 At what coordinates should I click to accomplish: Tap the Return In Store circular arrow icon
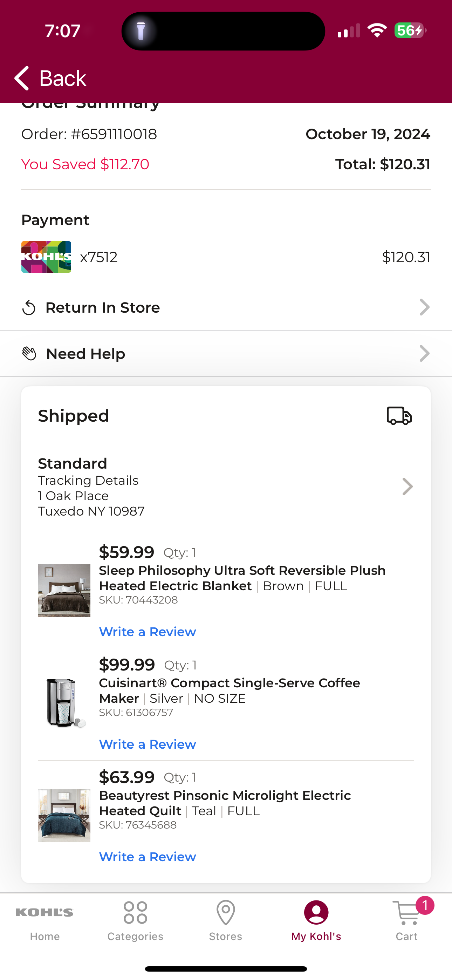[29, 307]
